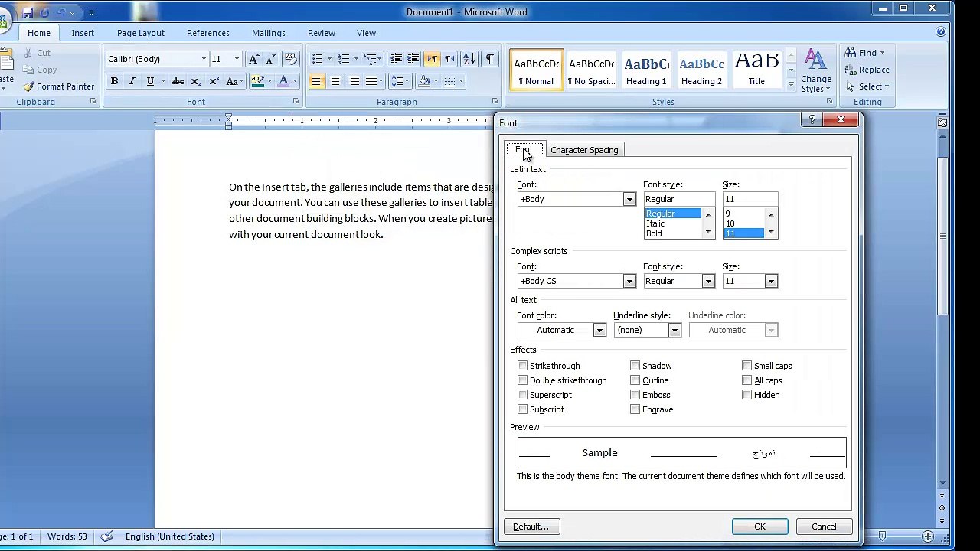Image resolution: width=980 pixels, height=551 pixels.
Task: Enable the Double strikethrough checkbox
Action: point(523,380)
